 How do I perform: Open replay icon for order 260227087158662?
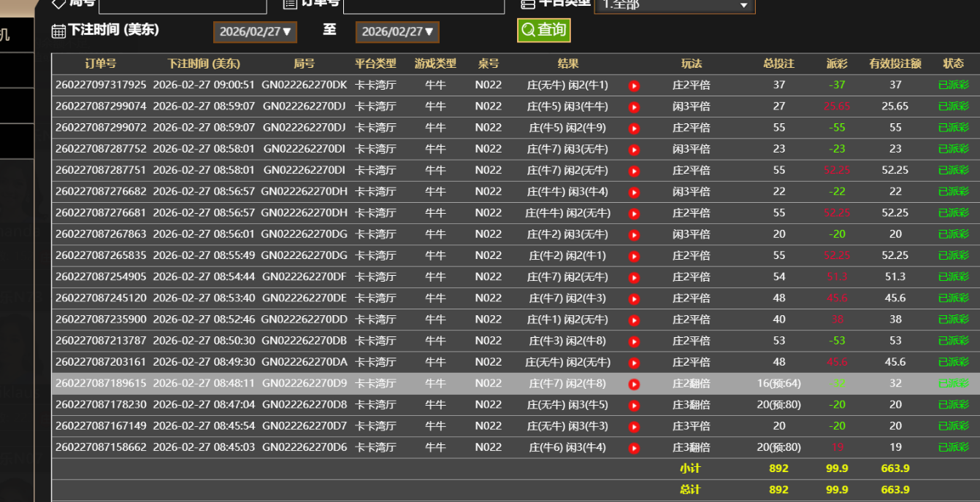(x=634, y=448)
